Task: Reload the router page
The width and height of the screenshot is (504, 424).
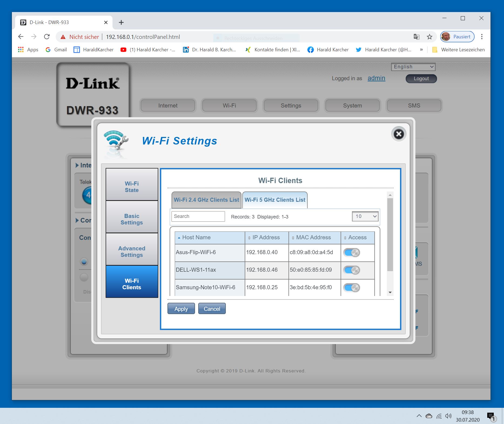Action: [47, 37]
